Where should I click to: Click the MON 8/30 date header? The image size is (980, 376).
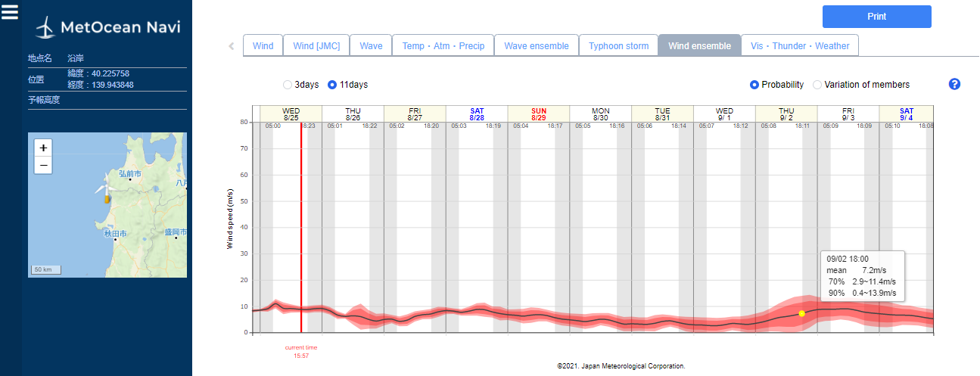coord(600,114)
